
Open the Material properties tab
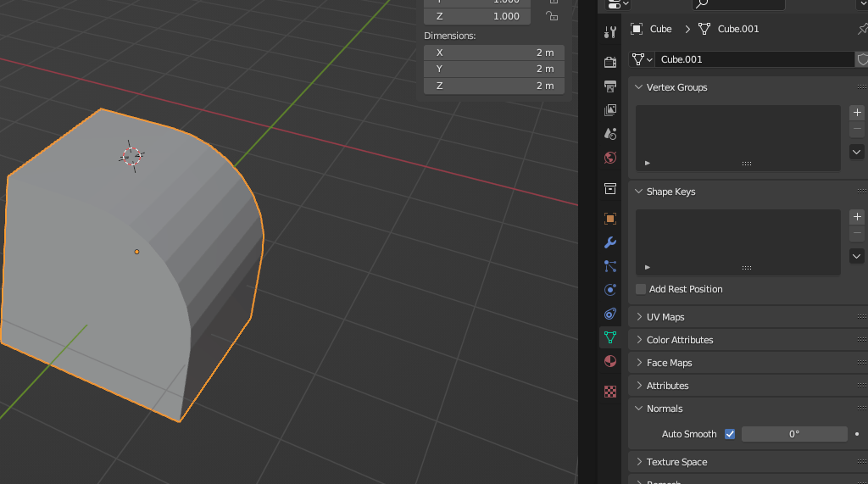(610, 361)
